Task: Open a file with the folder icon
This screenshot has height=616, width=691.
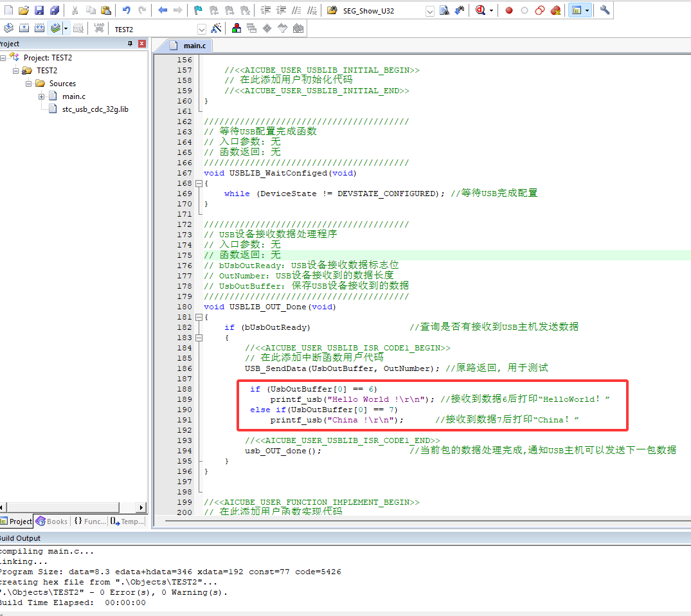Action: (x=24, y=10)
